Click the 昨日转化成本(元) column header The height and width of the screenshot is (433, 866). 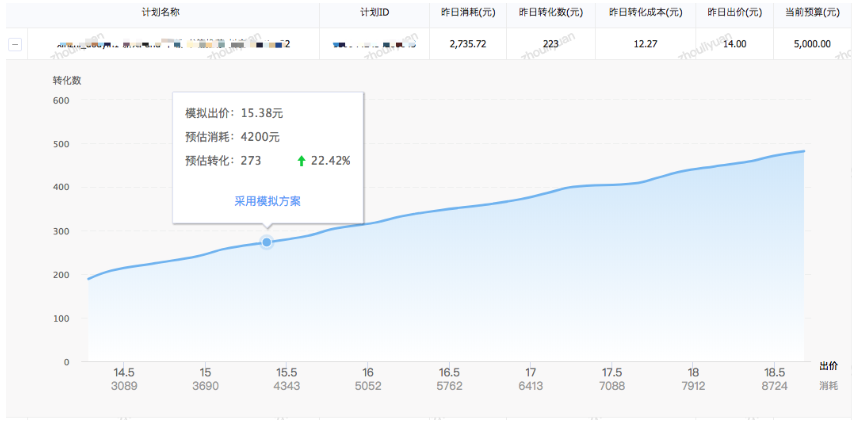[x=645, y=13]
